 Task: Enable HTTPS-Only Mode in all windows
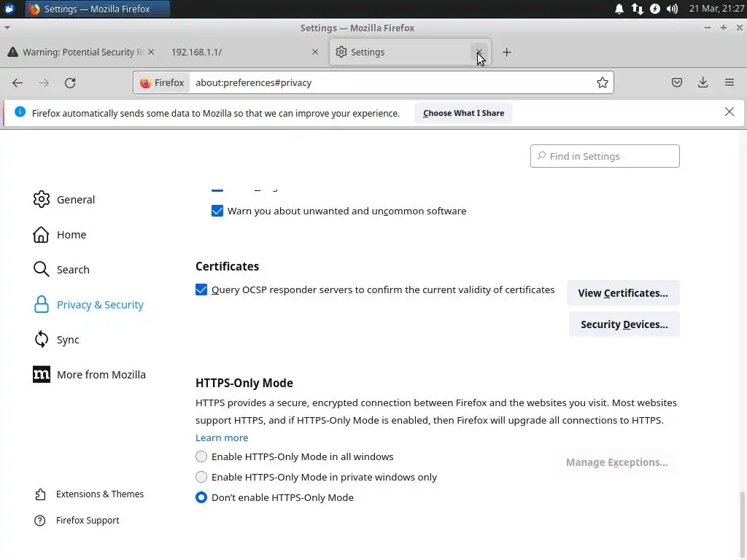point(201,456)
